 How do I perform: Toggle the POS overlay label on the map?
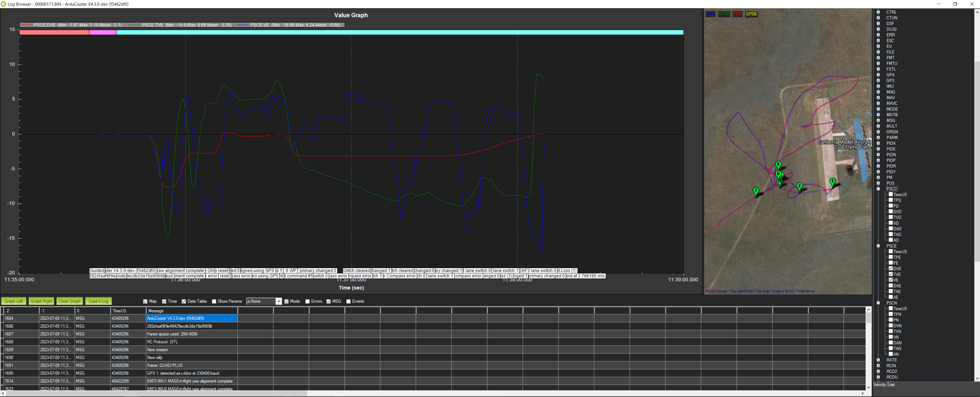pos(737,14)
